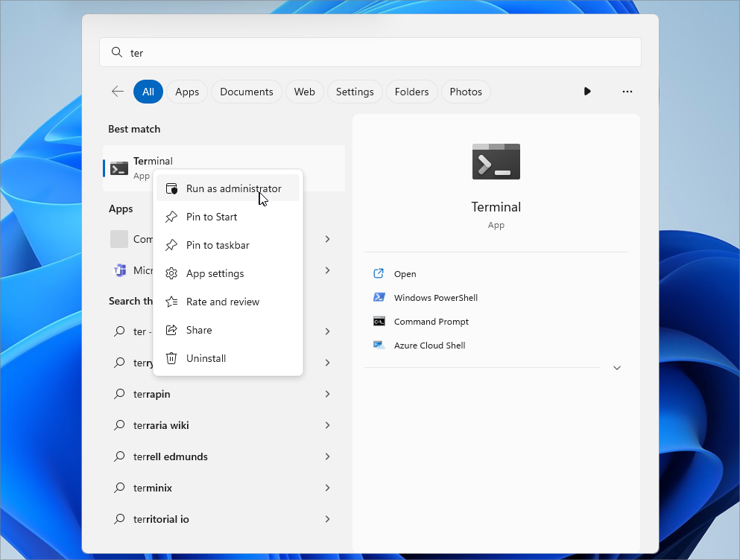
Task: Expand the chevron for the 'Com' app result
Action: [x=327, y=239]
